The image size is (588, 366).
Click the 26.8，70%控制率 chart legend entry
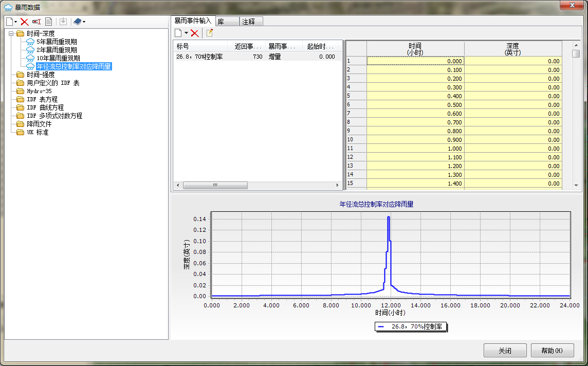(x=411, y=326)
